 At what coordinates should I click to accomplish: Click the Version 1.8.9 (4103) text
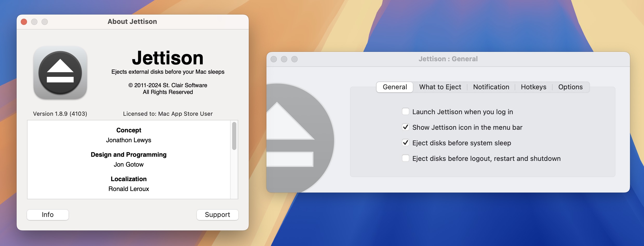click(x=60, y=114)
